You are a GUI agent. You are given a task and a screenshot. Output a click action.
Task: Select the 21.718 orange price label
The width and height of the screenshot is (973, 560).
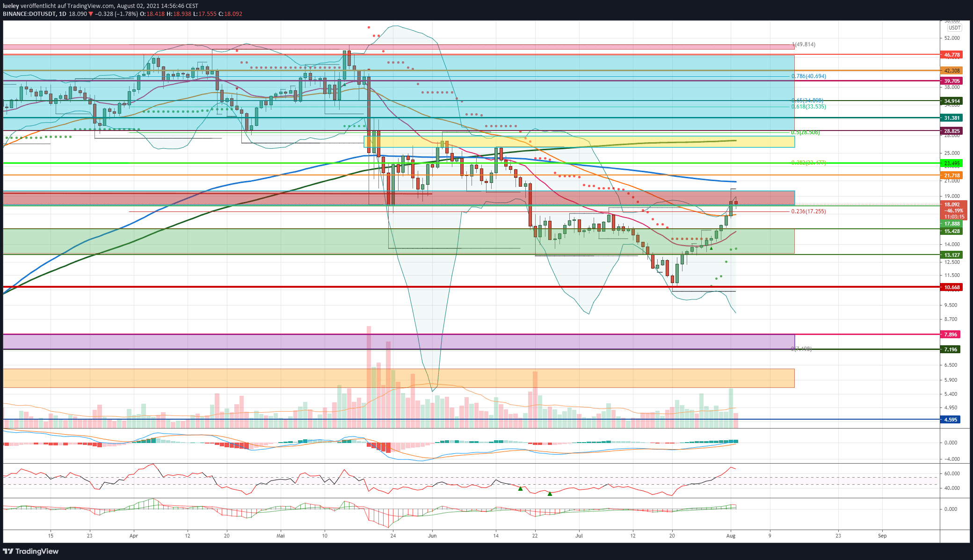point(951,175)
